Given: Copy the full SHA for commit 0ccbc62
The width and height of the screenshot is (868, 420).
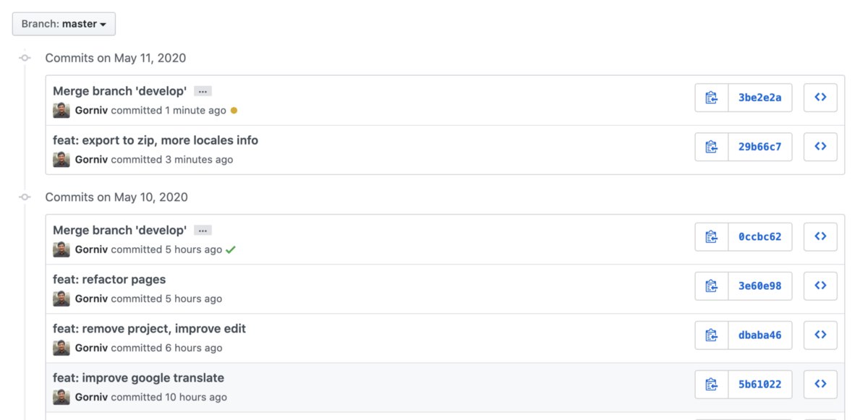Looking at the screenshot, I should 712,236.
